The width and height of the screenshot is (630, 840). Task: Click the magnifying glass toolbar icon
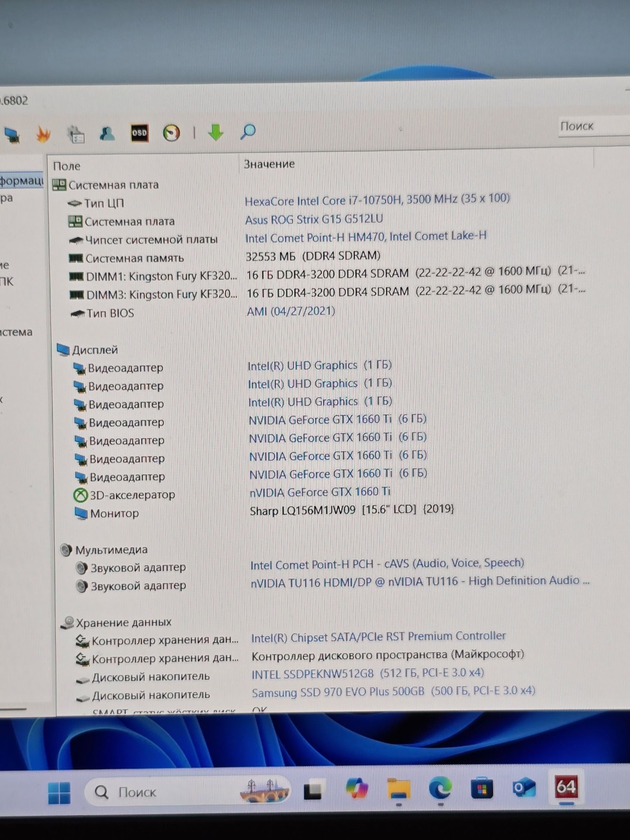(248, 131)
